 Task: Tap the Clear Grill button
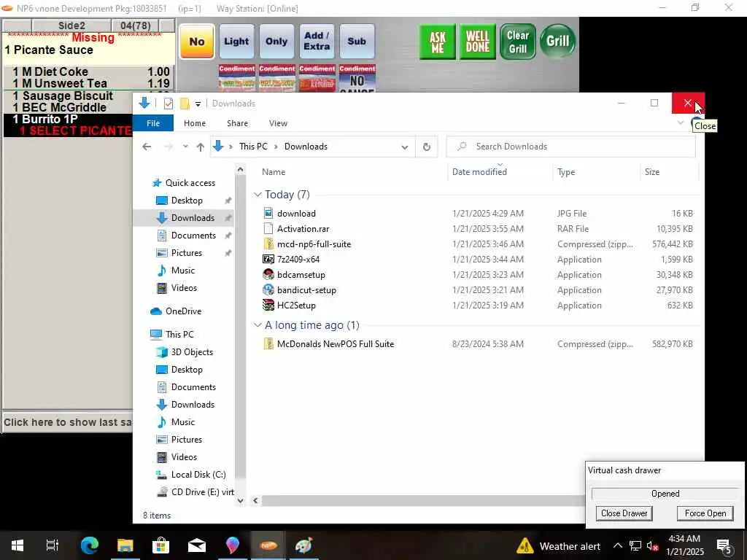pyautogui.click(x=517, y=42)
